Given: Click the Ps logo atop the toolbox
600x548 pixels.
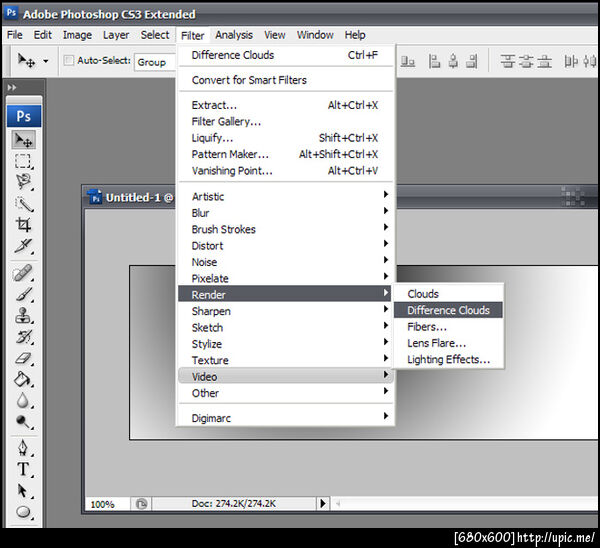Looking at the screenshot, I should pos(24,116).
